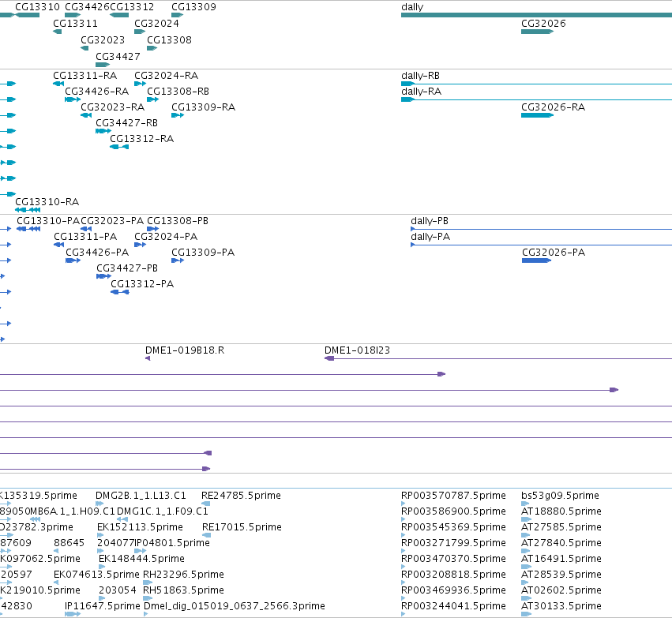Choose the CG32023 gene label
672x618 pixels.
coord(103,39)
